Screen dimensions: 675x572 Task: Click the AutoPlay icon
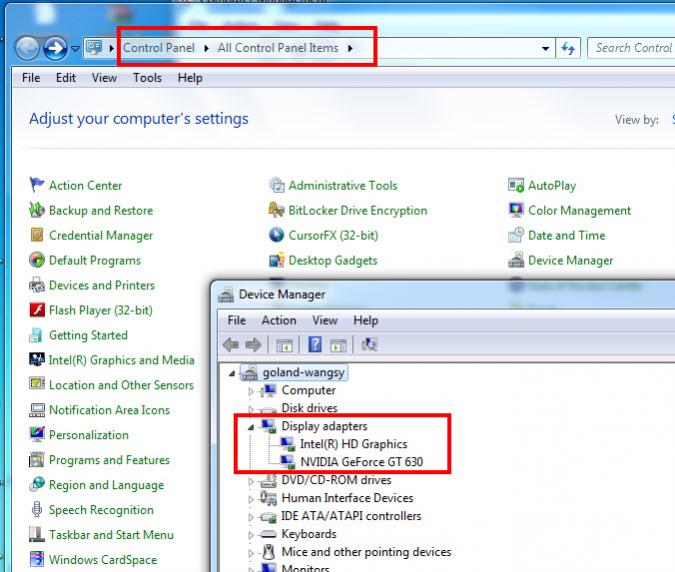coord(516,185)
